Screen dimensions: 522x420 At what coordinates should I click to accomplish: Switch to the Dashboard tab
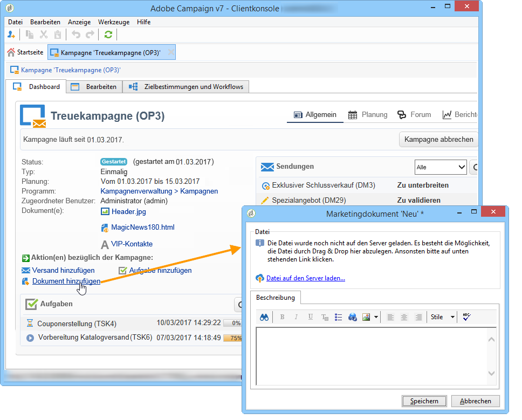[36, 87]
